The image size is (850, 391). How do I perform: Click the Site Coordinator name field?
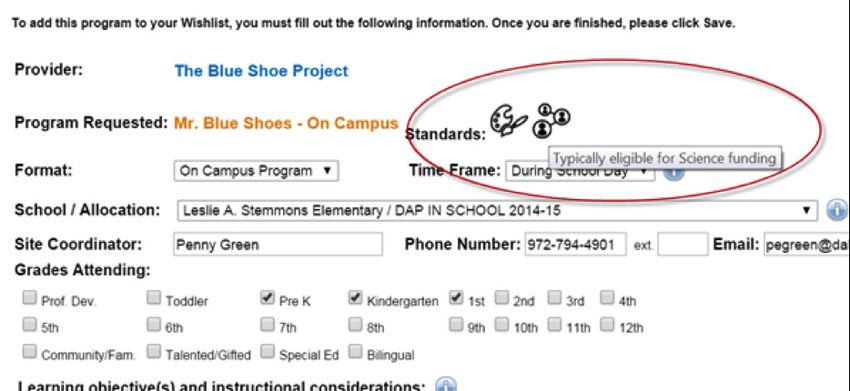pyautogui.click(x=278, y=245)
